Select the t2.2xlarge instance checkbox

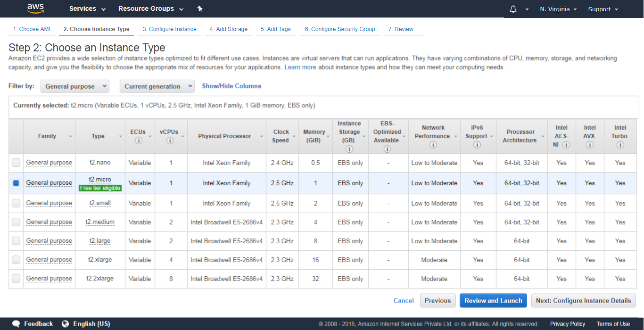[x=16, y=279]
